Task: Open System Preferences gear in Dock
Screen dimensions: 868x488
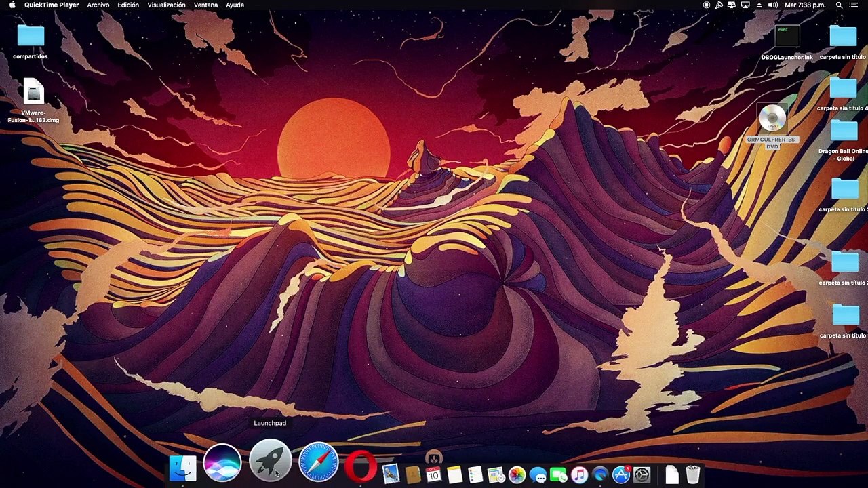Action: pyautogui.click(x=642, y=474)
